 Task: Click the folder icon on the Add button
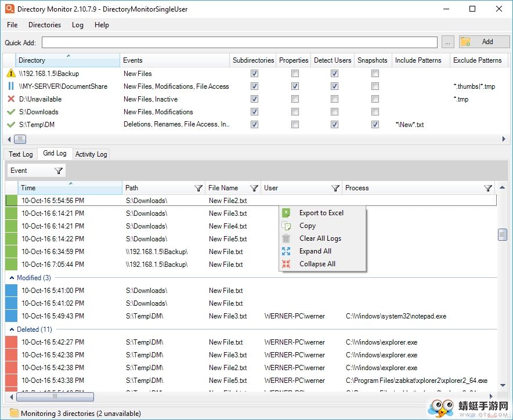click(465, 42)
